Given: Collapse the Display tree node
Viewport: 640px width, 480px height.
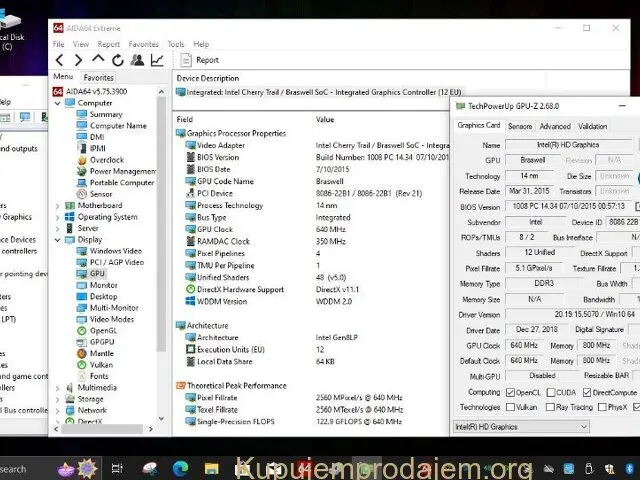Looking at the screenshot, I should click(x=58, y=240).
